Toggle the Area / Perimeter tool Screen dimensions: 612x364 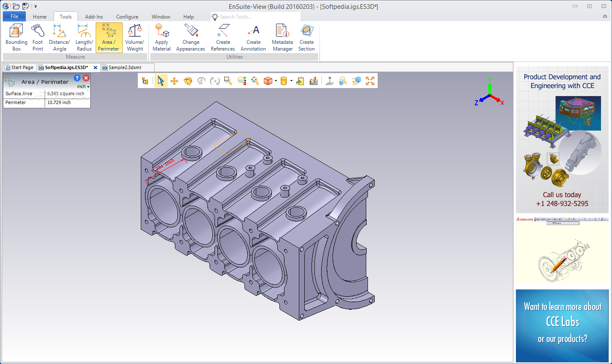(109, 37)
